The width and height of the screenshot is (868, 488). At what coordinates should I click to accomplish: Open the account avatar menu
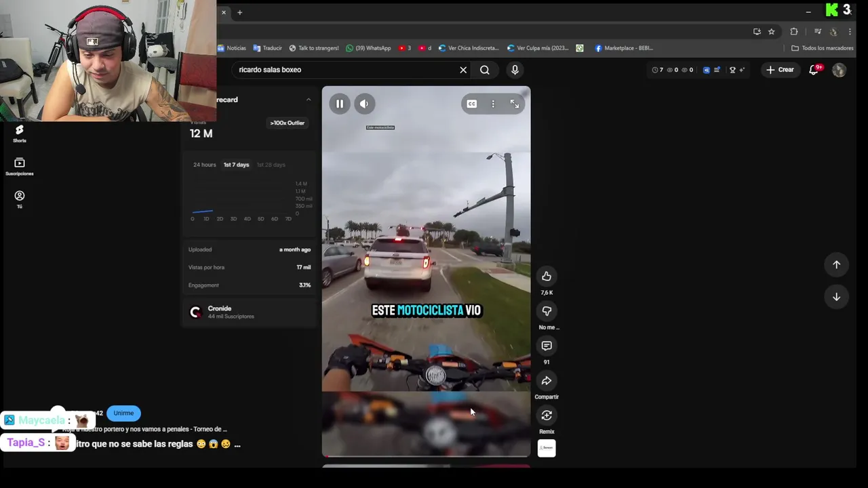pos(839,70)
